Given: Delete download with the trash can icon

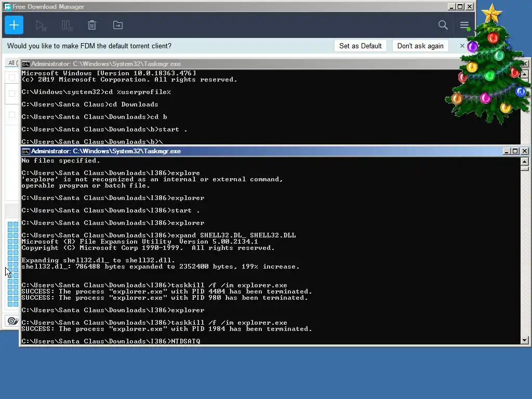Looking at the screenshot, I should [x=92, y=25].
